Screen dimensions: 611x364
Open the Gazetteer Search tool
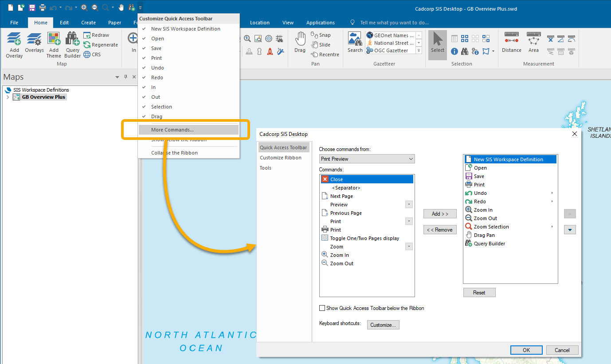(x=355, y=42)
